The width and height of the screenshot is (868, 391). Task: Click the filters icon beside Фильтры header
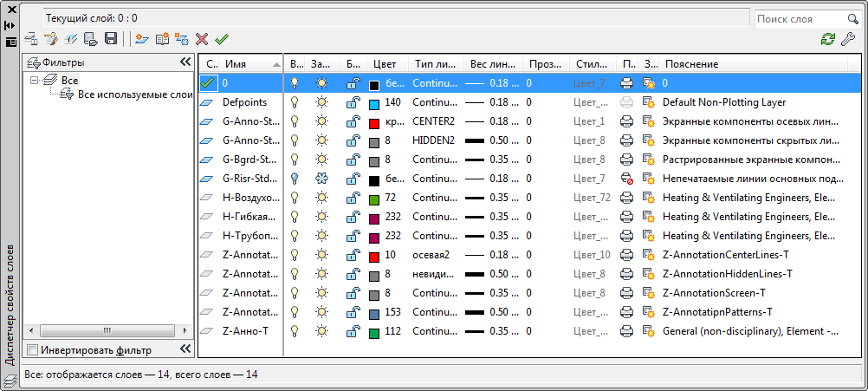click(34, 63)
